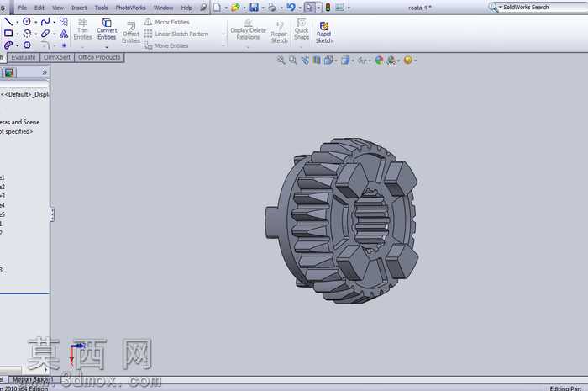588x391 pixels.
Task: Select the Ellipse sketch tool
Action: click(45, 34)
